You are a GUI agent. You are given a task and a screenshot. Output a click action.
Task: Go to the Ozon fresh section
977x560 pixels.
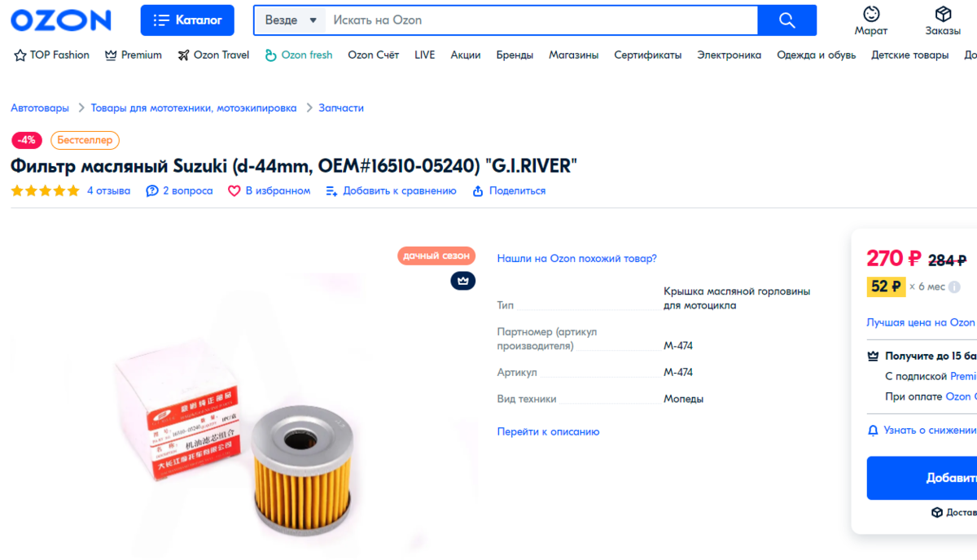pos(299,55)
